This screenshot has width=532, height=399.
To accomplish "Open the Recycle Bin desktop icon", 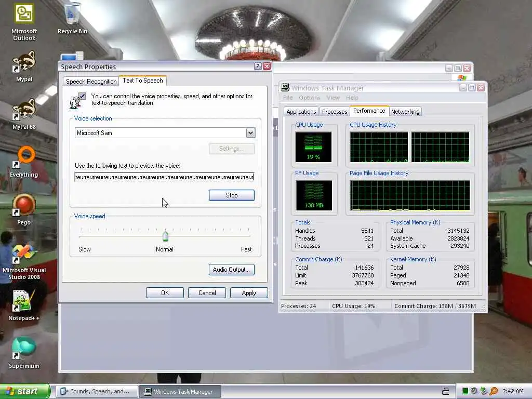I will 72,18.
